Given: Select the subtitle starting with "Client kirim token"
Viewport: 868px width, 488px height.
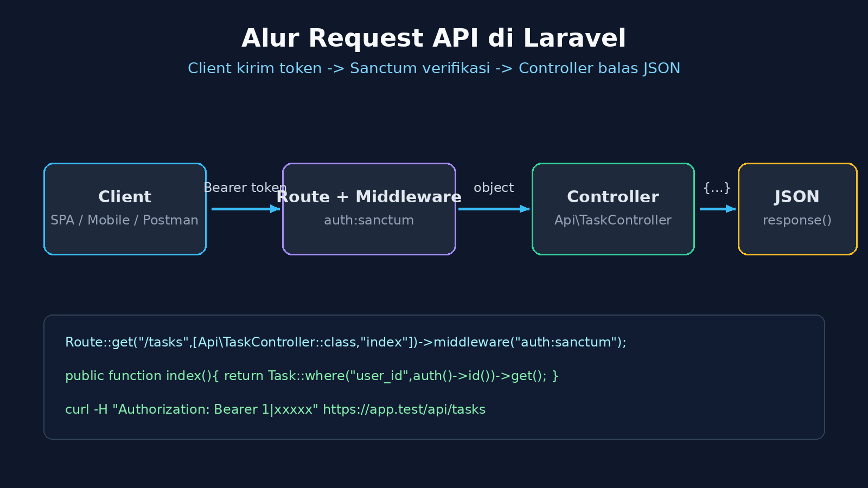Looking at the screenshot, I should pyautogui.click(x=434, y=68).
